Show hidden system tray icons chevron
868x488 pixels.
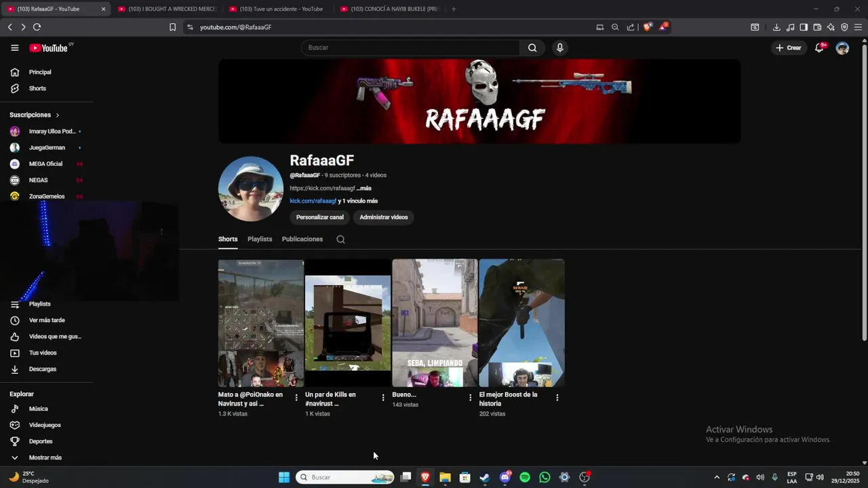[x=717, y=477]
